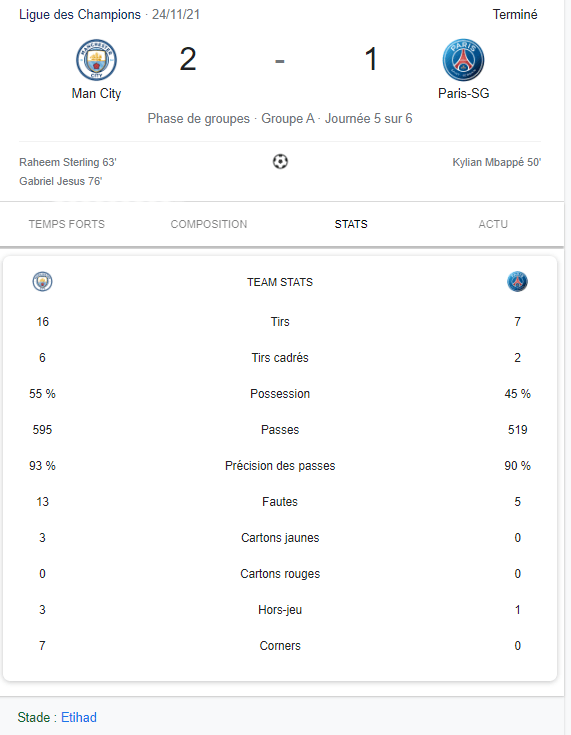Click the Possession stat label
This screenshot has width=571, height=735.
coord(280,394)
